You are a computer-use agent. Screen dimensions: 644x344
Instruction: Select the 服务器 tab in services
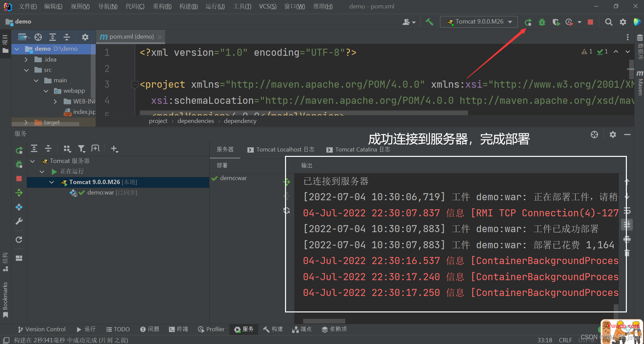225,149
